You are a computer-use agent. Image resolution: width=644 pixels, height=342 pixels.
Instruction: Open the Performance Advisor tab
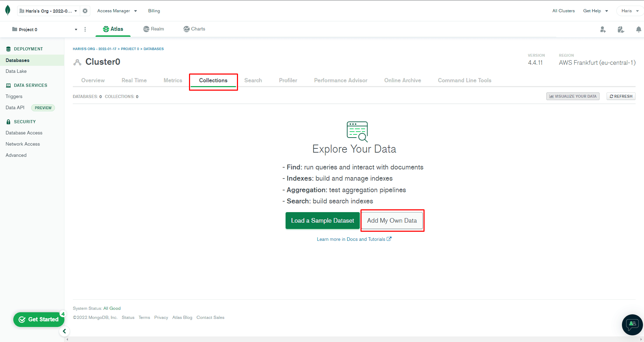[341, 81]
